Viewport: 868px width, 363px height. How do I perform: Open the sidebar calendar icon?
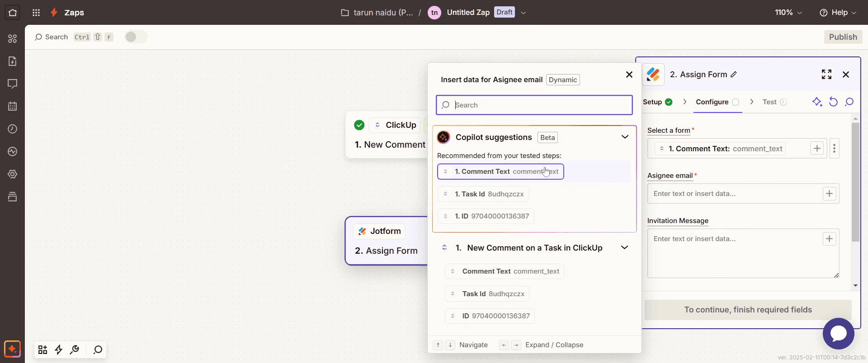(13, 107)
